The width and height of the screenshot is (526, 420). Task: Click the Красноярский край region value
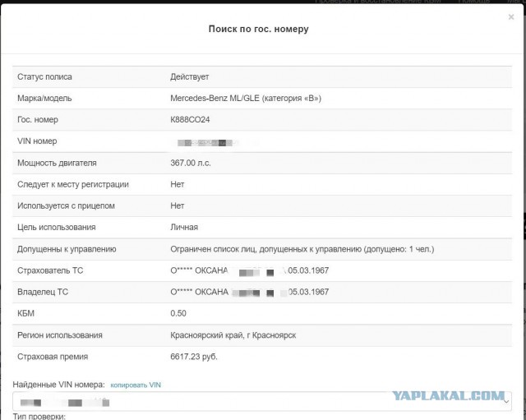[233, 335]
